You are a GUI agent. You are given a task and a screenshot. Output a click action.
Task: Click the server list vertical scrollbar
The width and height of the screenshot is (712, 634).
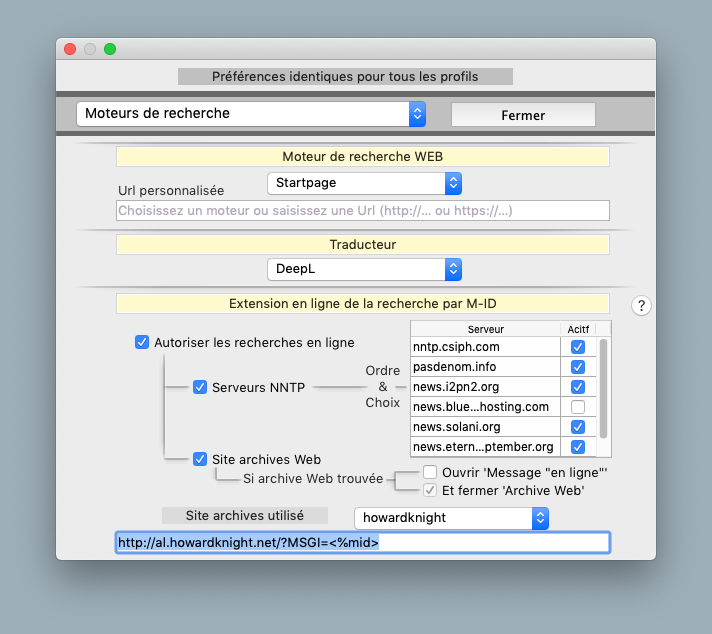point(603,390)
